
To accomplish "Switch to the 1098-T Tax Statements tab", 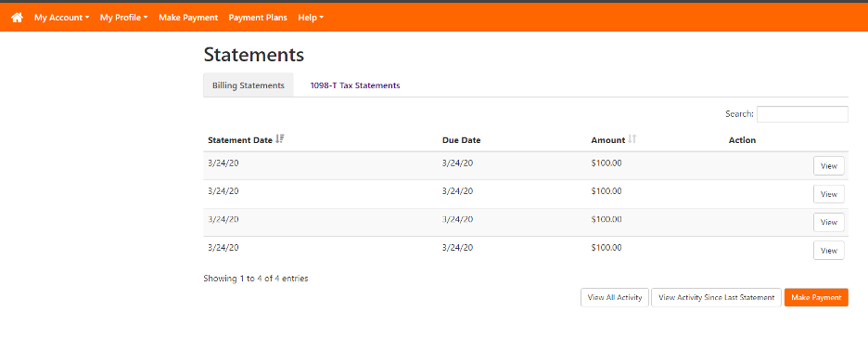I will point(355,85).
